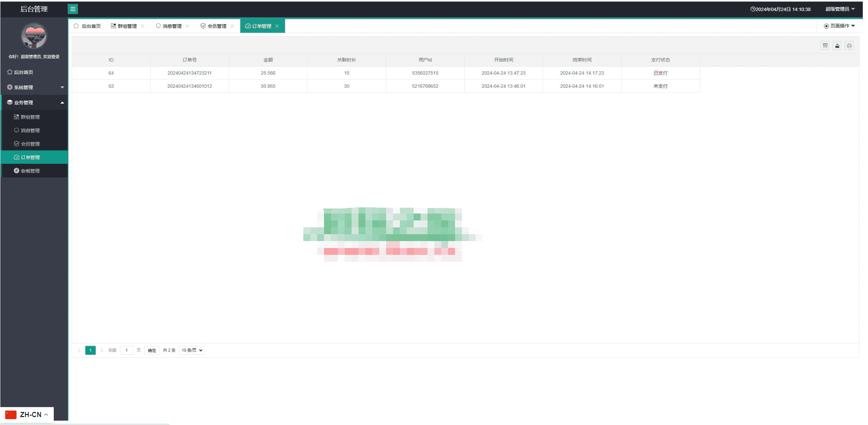Click the 开始时间 column header
This screenshot has height=425, width=868.
point(504,60)
